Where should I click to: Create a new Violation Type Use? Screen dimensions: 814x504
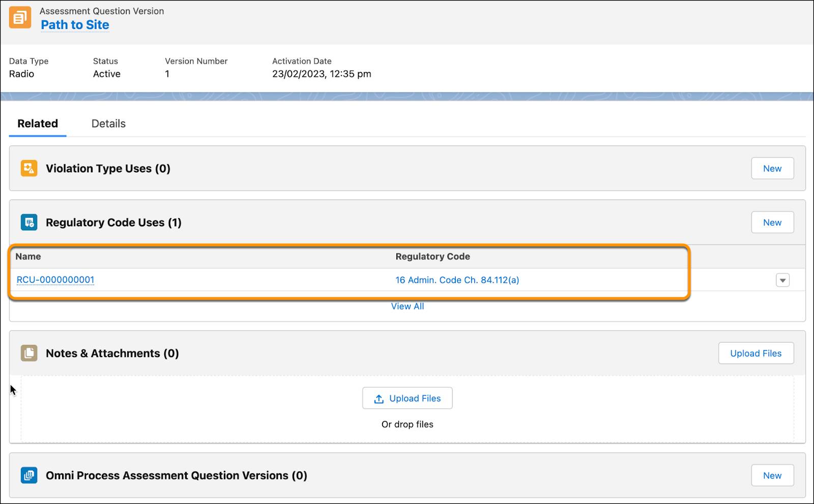coord(772,168)
